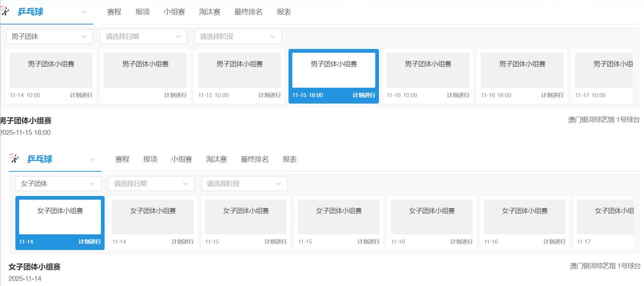Switch to 赛程 tab in the women's panel

pyautogui.click(x=122, y=159)
